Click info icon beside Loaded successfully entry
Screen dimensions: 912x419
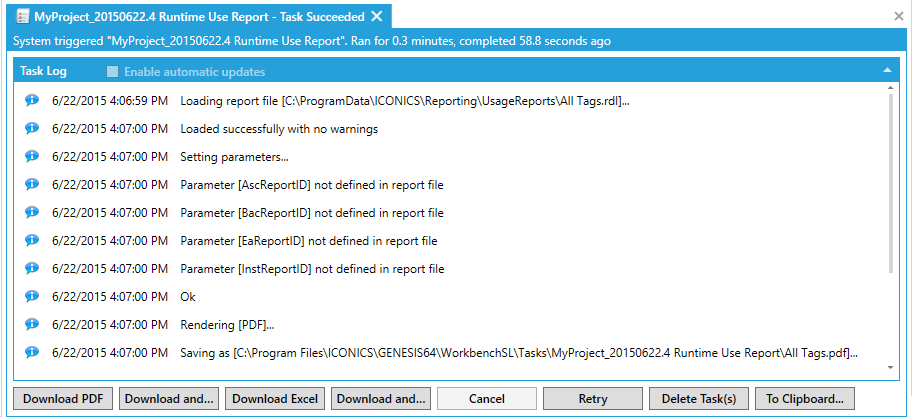pos(31,128)
